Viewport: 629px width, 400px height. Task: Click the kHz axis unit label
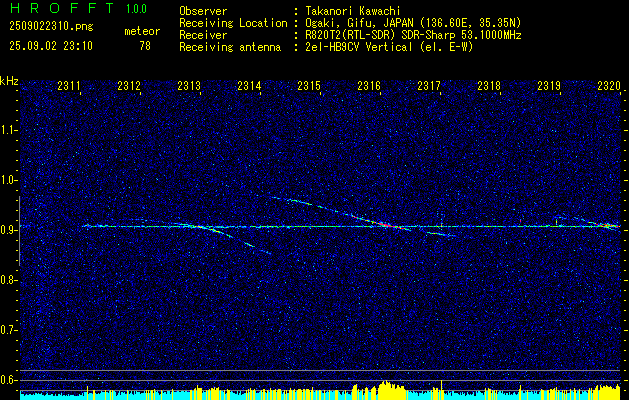click(9, 81)
